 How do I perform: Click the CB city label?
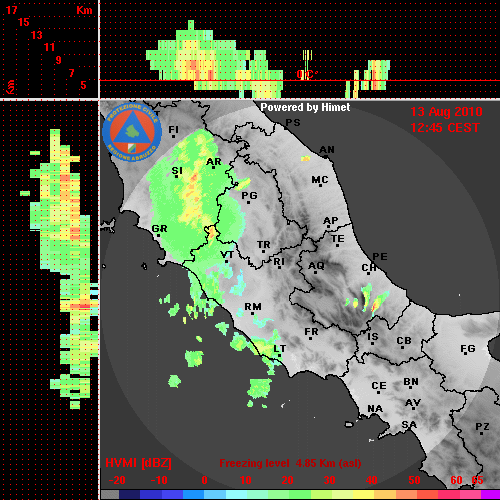click(x=404, y=341)
